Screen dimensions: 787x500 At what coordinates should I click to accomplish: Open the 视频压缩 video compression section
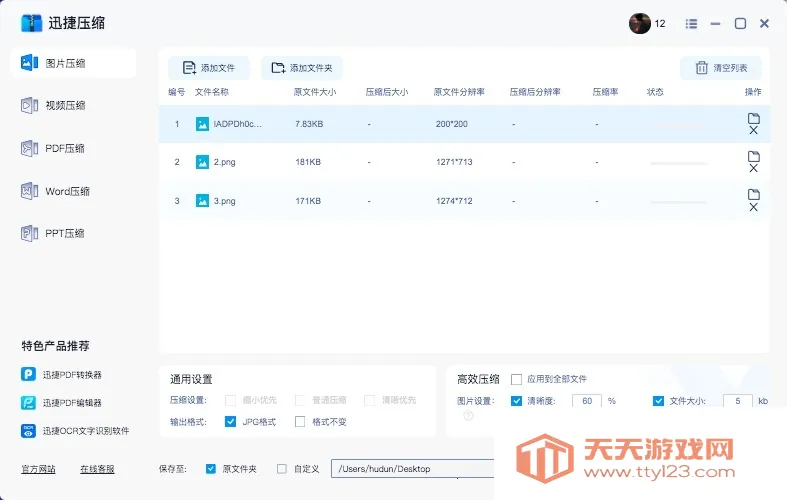pos(66,105)
